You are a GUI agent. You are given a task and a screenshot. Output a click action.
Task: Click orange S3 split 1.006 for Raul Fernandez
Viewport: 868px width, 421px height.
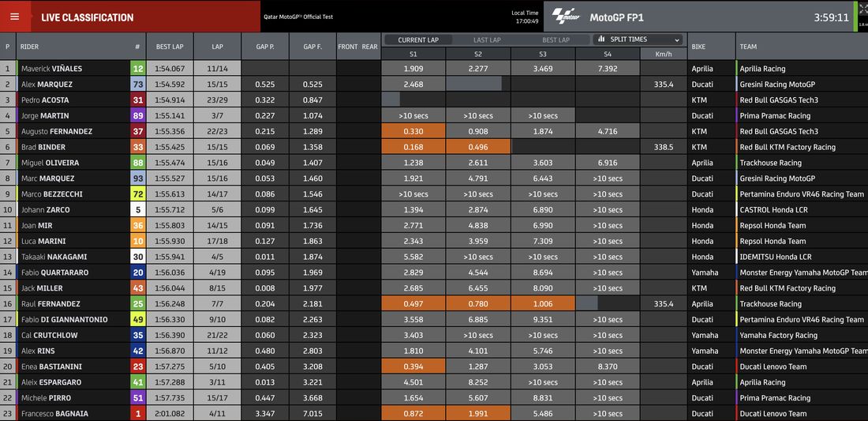point(543,303)
